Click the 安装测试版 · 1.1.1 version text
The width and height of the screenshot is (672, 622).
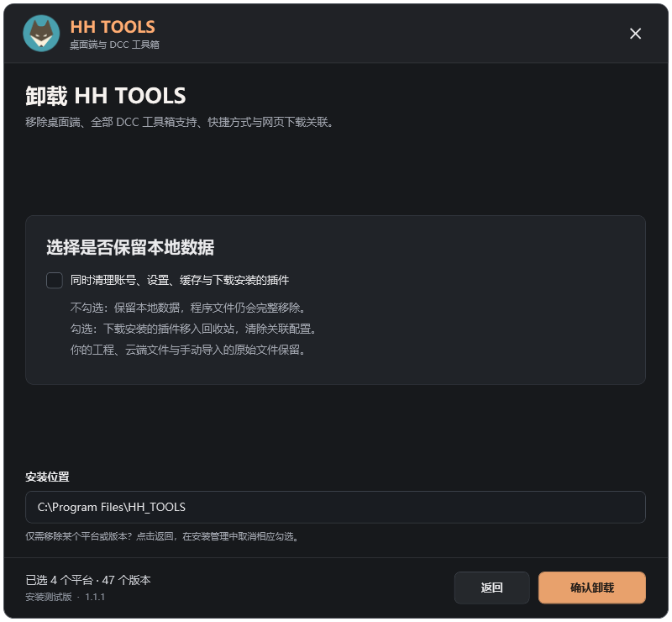(66, 597)
